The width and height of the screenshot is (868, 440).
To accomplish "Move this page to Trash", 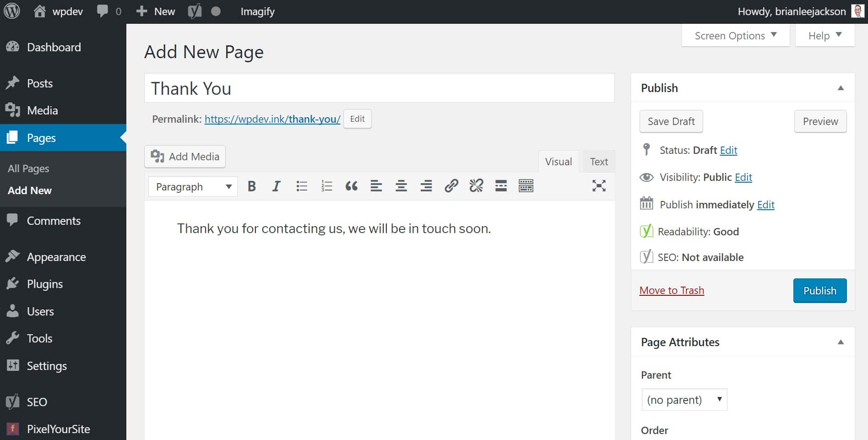I will click(x=672, y=290).
